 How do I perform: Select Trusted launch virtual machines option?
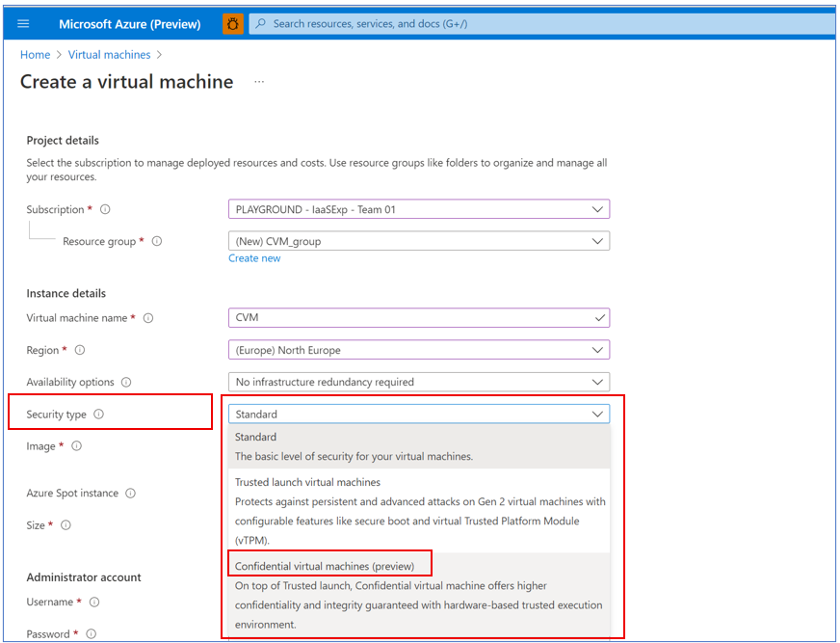[x=419, y=511]
